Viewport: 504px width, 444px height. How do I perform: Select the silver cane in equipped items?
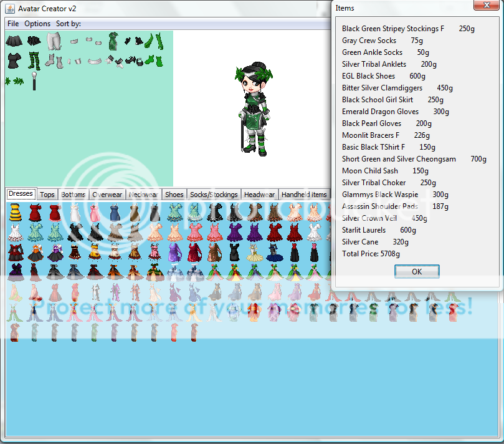pyautogui.click(x=34, y=81)
